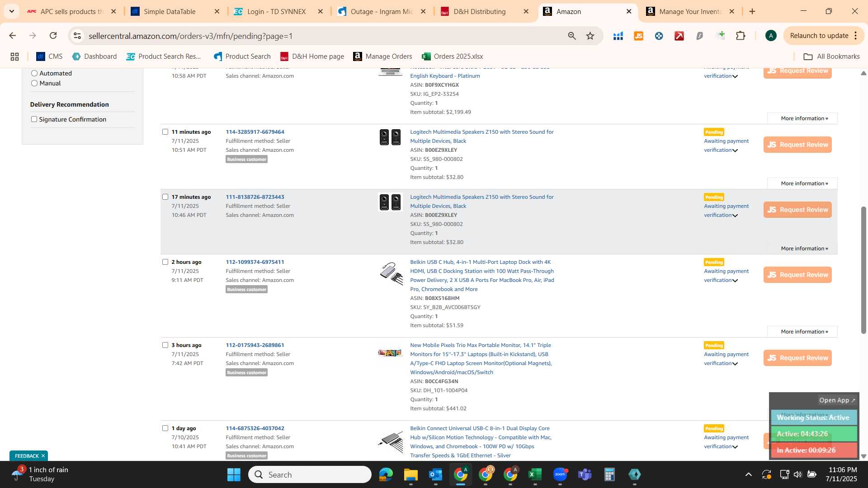
Task: Click the page vertical scrollbar thumb
Action: point(863,270)
